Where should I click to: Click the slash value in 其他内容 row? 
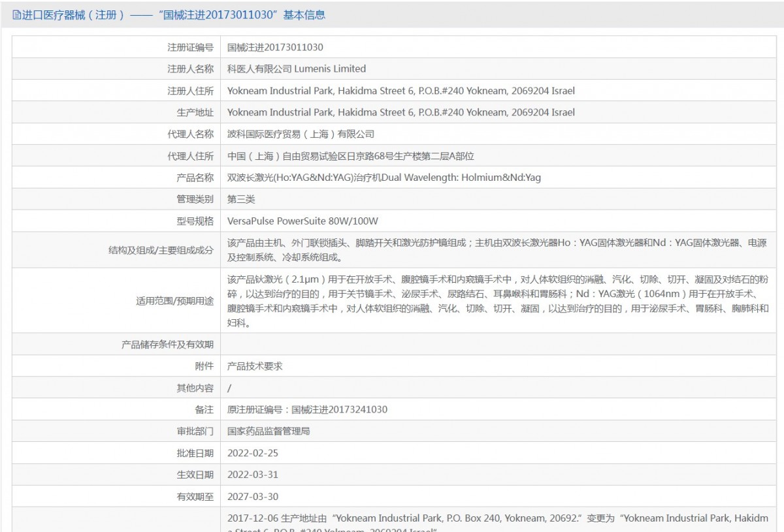pos(229,388)
